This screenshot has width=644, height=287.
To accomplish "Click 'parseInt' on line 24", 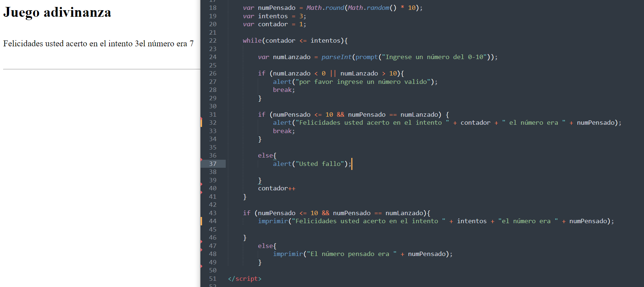I will coord(336,57).
